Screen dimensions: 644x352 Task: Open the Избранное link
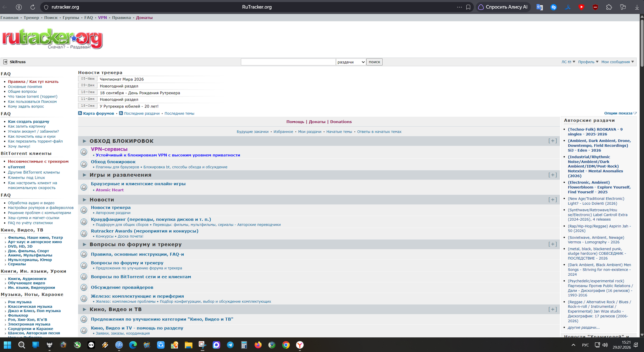point(283,132)
